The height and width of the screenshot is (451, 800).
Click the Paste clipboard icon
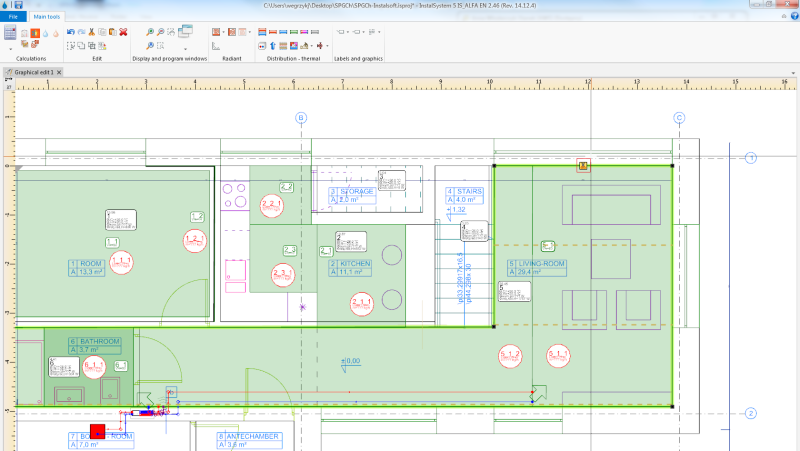pyautogui.click(x=113, y=32)
